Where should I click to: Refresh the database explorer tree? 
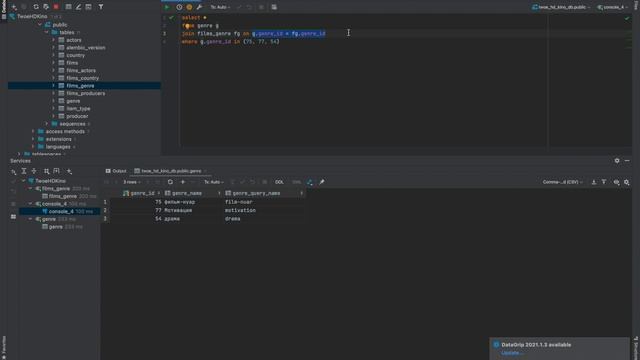coord(36,7)
